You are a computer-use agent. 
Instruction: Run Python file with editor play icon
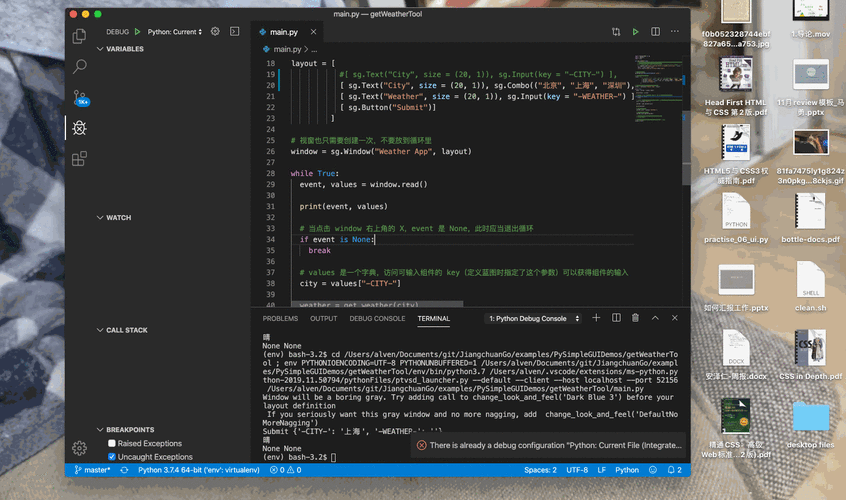click(636, 32)
